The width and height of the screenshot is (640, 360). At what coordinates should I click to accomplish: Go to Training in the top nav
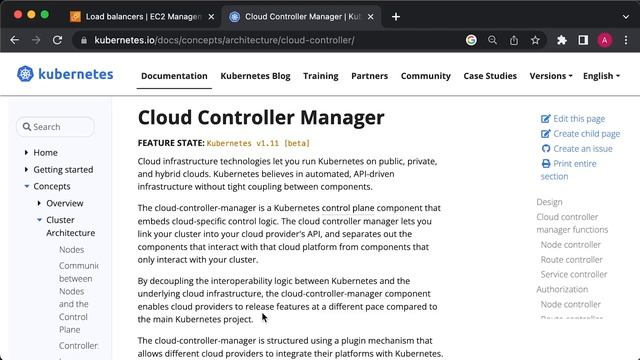(321, 76)
